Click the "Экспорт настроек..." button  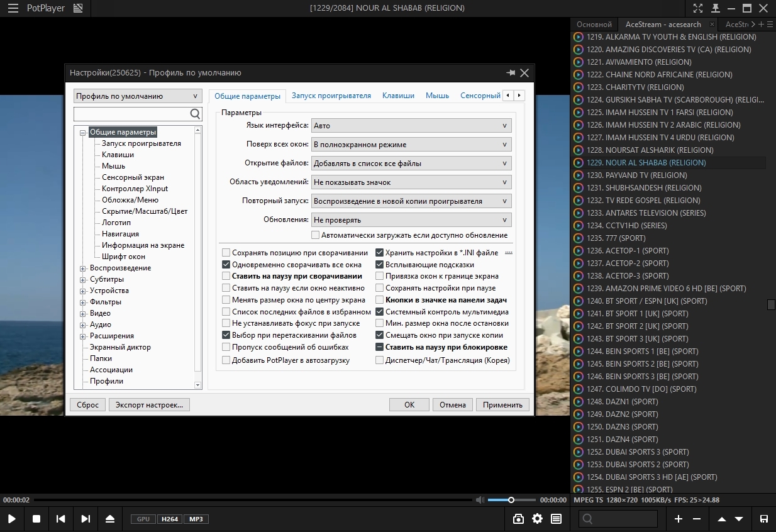coord(149,404)
